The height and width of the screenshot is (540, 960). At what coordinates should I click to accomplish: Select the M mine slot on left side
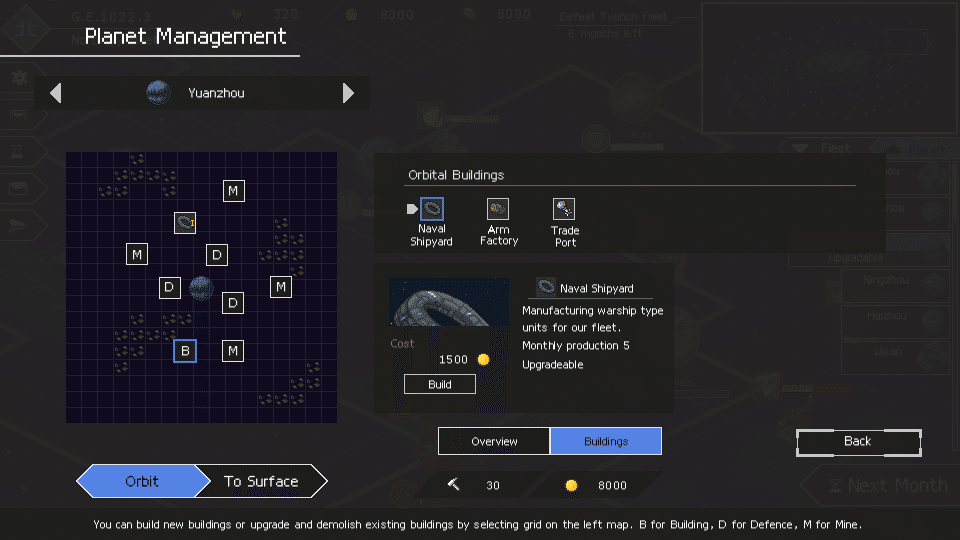coord(137,254)
